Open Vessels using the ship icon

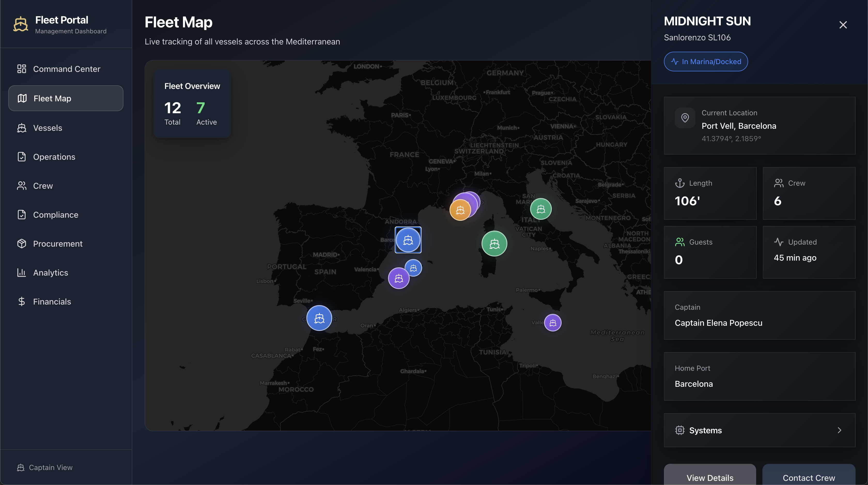(x=21, y=128)
